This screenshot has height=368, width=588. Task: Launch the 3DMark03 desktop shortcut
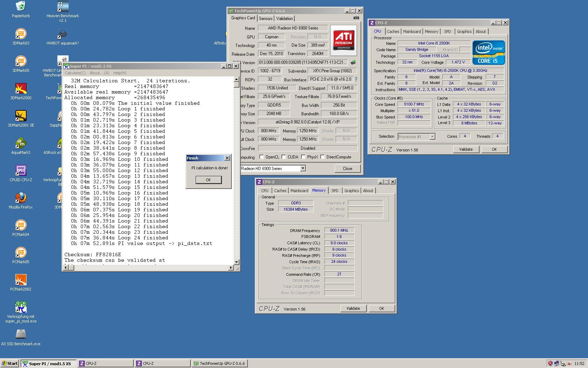click(21, 34)
